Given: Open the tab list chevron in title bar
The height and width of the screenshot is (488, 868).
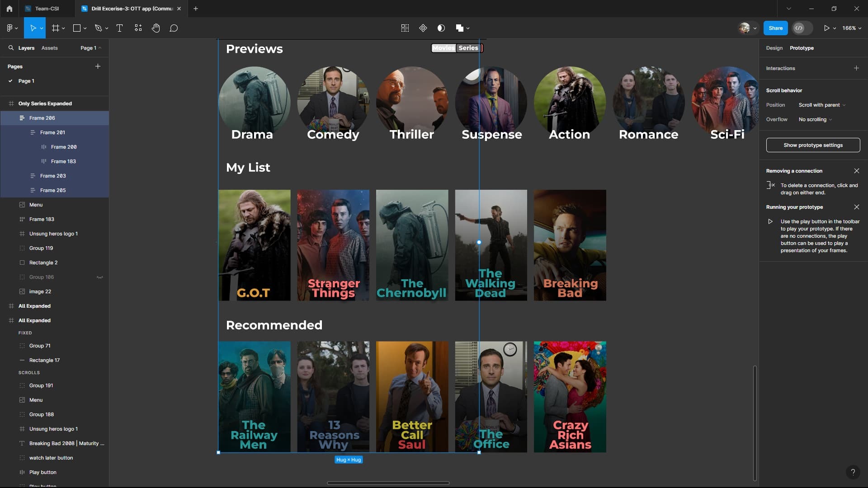Looking at the screenshot, I should [789, 9].
